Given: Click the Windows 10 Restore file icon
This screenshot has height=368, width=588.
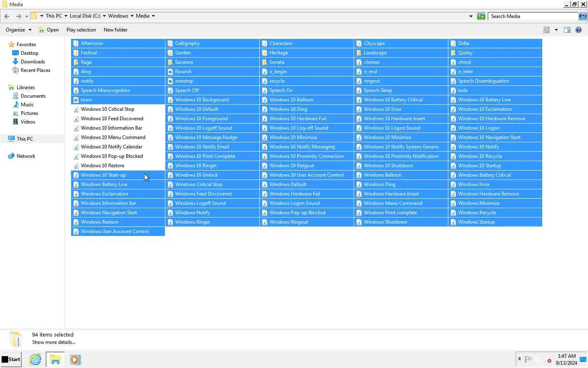Looking at the screenshot, I should 76,166.
